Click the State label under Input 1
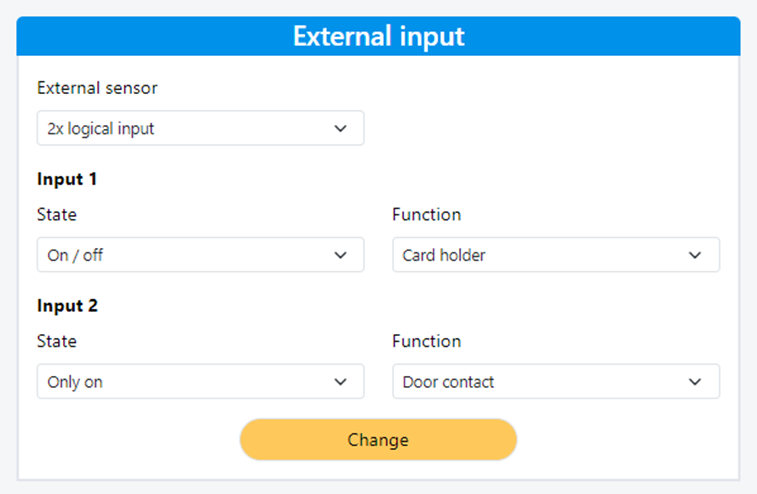The image size is (757, 494). [57, 214]
